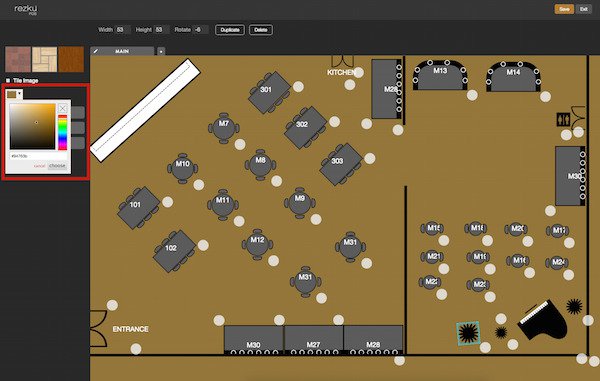This screenshot has height=381, width=600.
Task: Switch to the MAIN floor tab
Action: [x=122, y=51]
